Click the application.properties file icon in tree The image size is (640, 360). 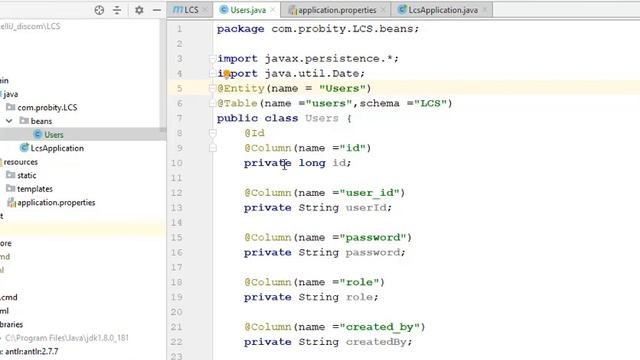click(11, 202)
